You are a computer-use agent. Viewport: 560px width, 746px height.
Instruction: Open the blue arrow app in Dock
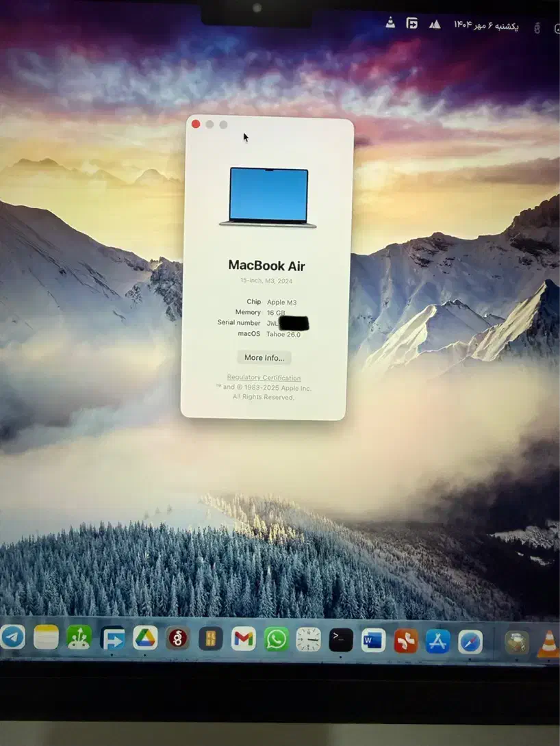click(x=112, y=639)
